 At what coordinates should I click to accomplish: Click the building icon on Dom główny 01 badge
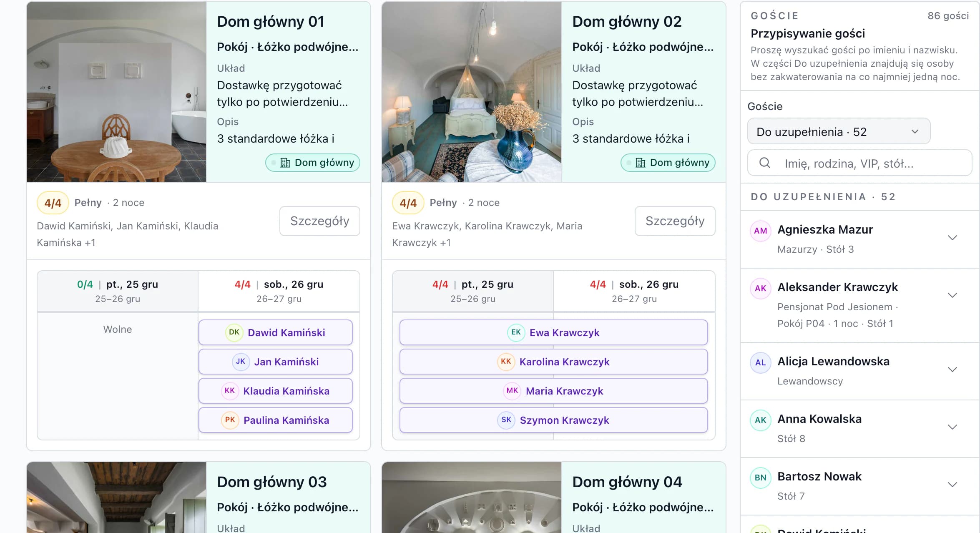[285, 163]
